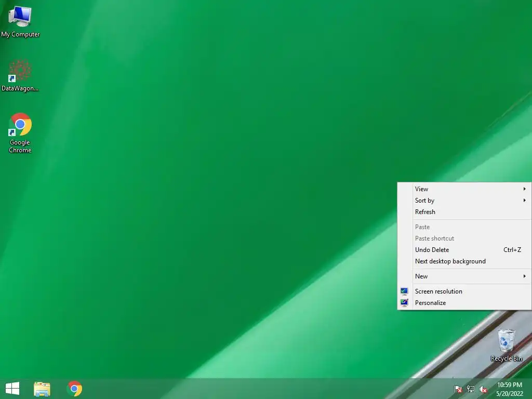Choose Refresh in the context menu
This screenshot has height=399, width=532.
464,212
